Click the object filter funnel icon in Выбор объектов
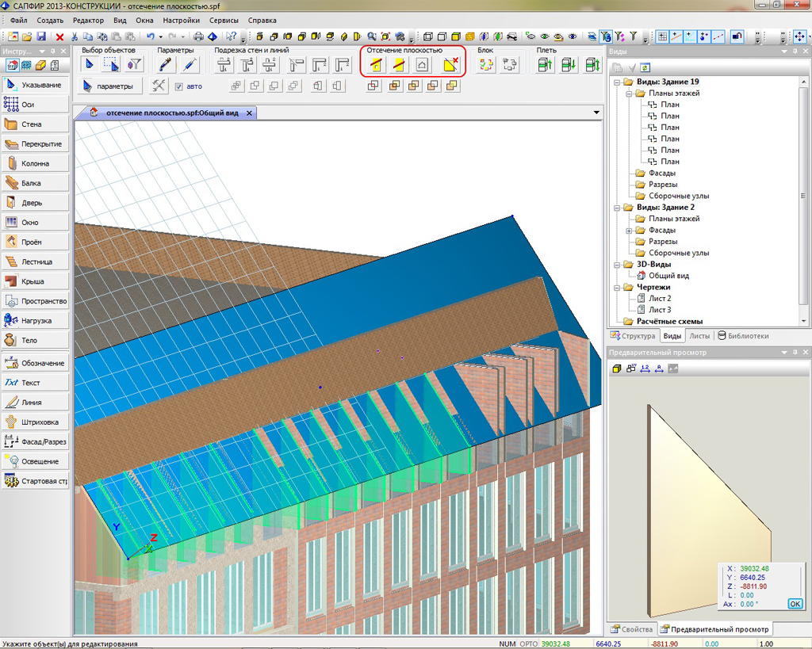This screenshot has height=649, width=812. click(135, 65)
